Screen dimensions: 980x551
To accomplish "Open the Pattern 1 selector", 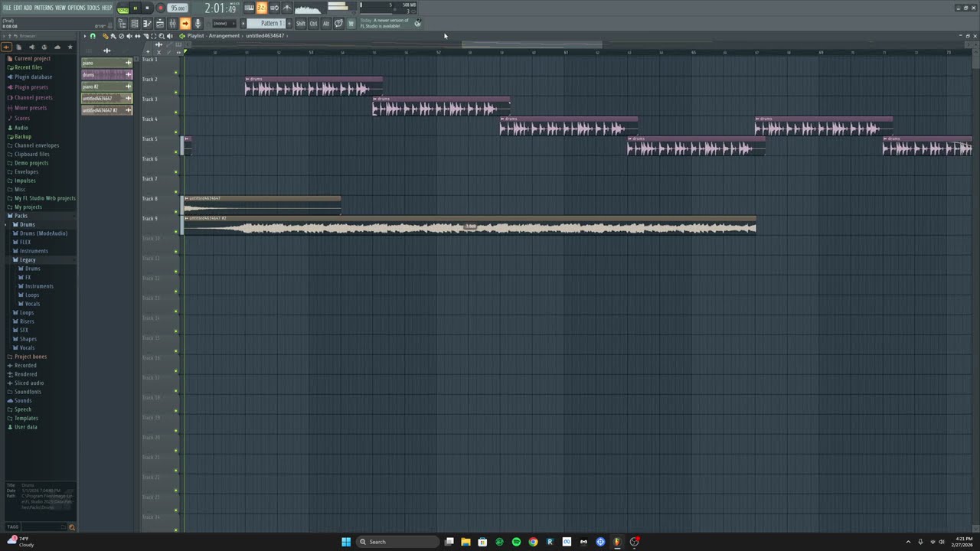I will click(x=266, y=23).
